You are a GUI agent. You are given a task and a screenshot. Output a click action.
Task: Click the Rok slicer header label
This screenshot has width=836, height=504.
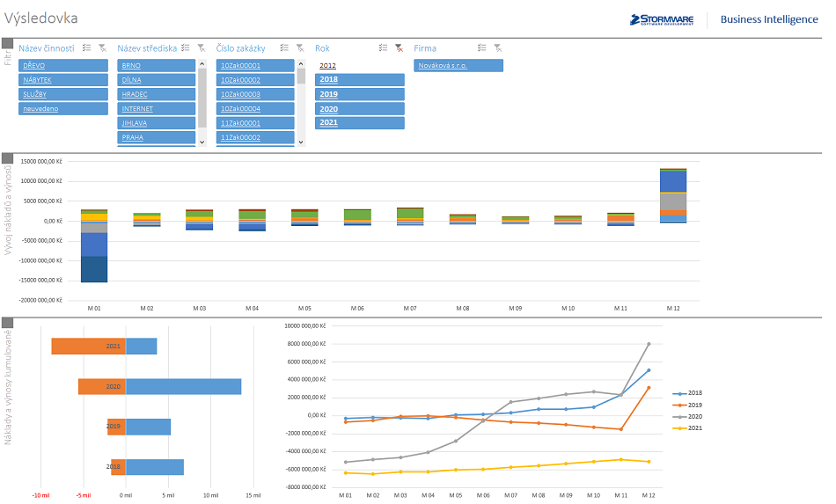pyautogui.click(x=322, y=48)
